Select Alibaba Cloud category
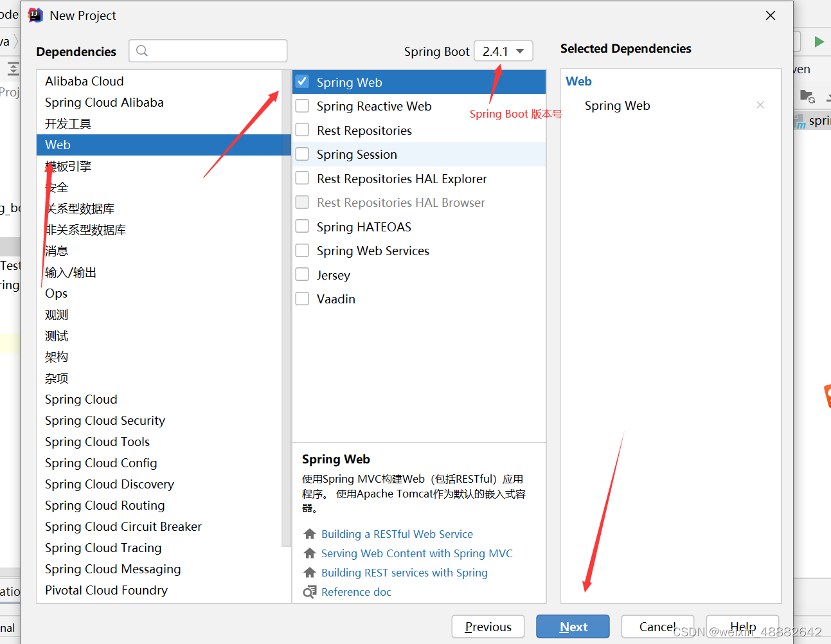 (159, 81)
